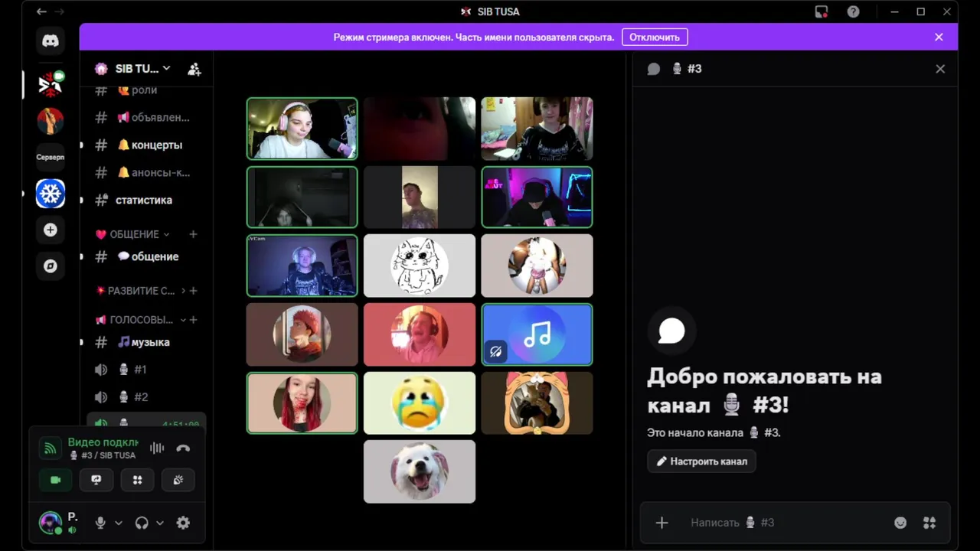Open help question mark icon
Image resolution: width=980 pixels, height=551 pixels.
pyautogui.click(x=853, y=11)
